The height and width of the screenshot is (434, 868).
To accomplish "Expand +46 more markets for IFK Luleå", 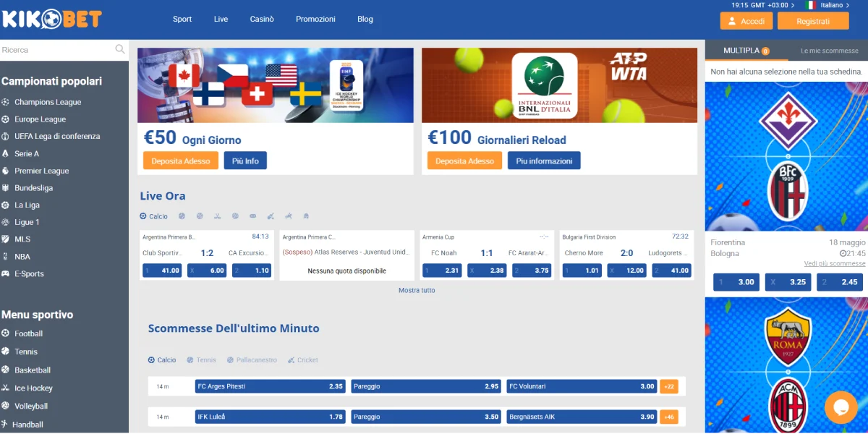I will pos(669,417).
